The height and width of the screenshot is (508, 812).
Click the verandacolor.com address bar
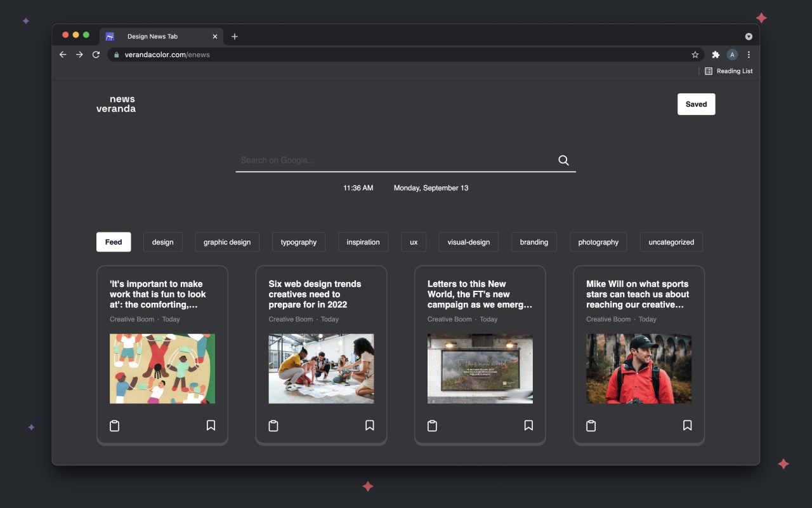coord(406,55)
